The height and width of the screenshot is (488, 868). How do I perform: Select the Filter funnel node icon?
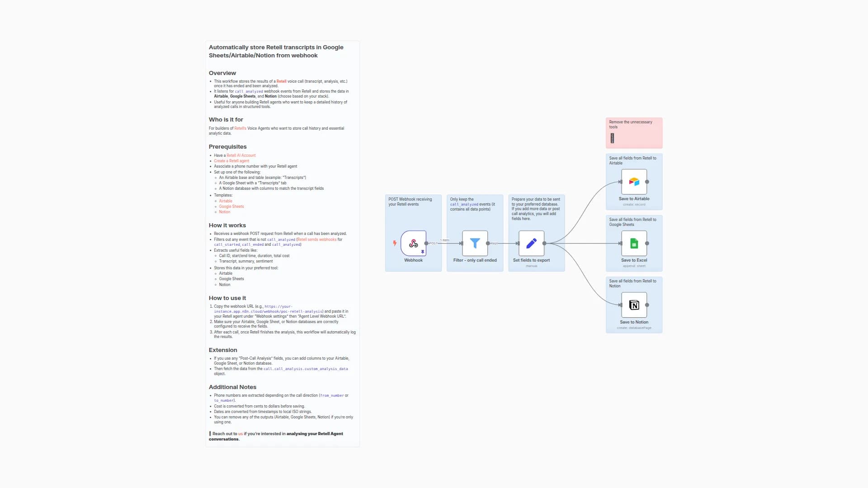point(475,244)
